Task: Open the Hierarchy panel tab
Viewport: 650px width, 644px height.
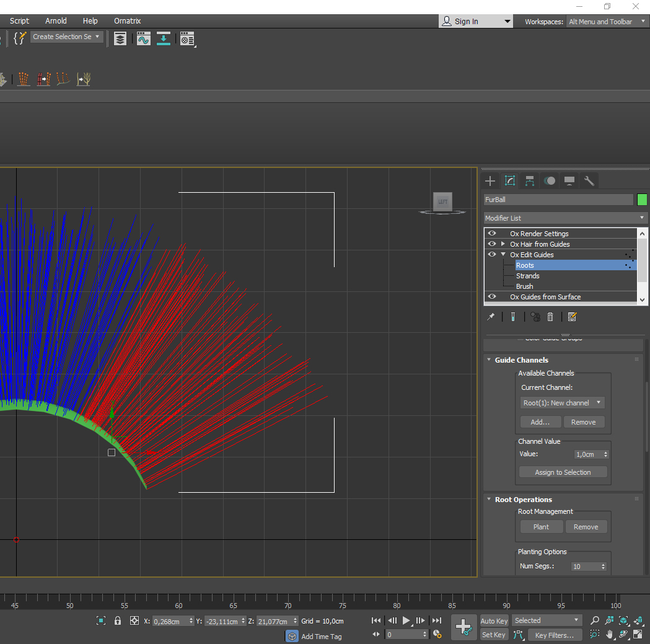Action: 530,181
